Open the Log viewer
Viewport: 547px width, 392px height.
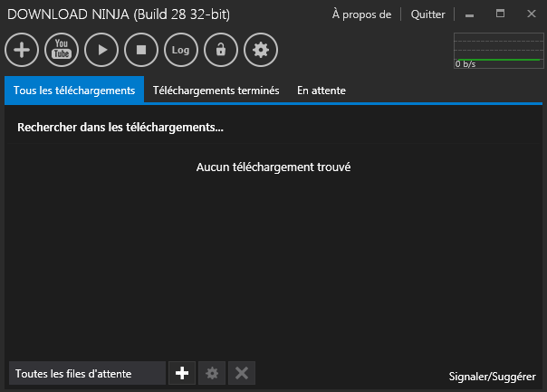click(181, 50)
